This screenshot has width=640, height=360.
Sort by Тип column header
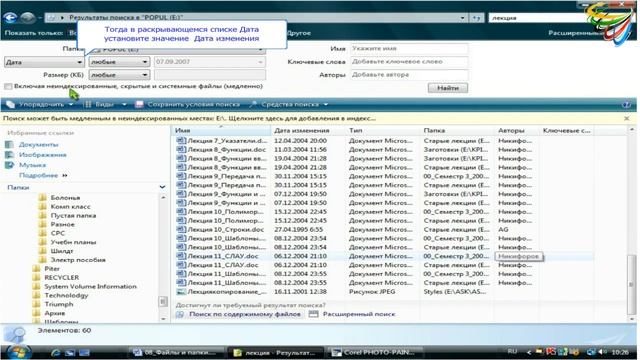(x=383, y=131)
